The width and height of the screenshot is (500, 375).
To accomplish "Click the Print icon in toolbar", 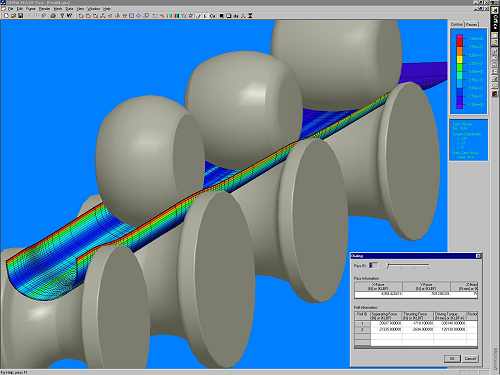I will pos(53,15).
